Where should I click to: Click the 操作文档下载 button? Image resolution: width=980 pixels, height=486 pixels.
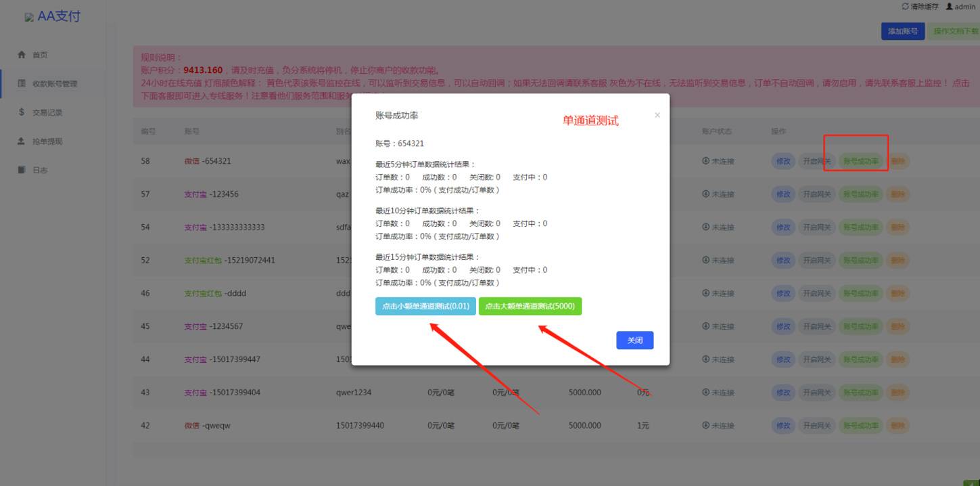tap(957, 31)
